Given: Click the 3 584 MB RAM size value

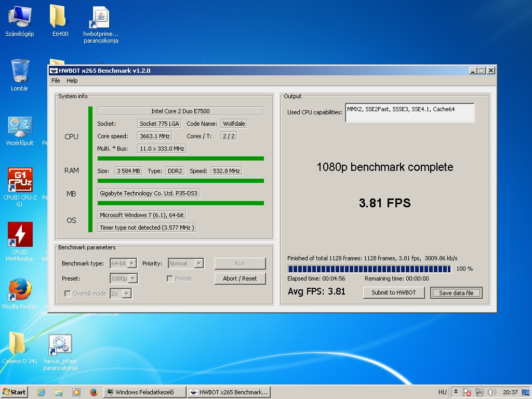Looking at the screenshot, I should click(129, 171).
